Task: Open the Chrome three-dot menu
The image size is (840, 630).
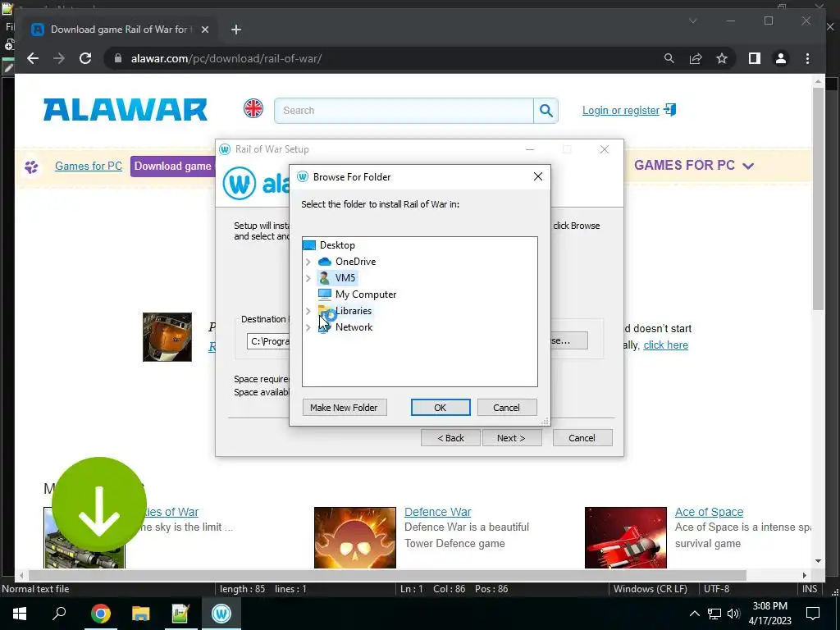Action: click(807, 58)
